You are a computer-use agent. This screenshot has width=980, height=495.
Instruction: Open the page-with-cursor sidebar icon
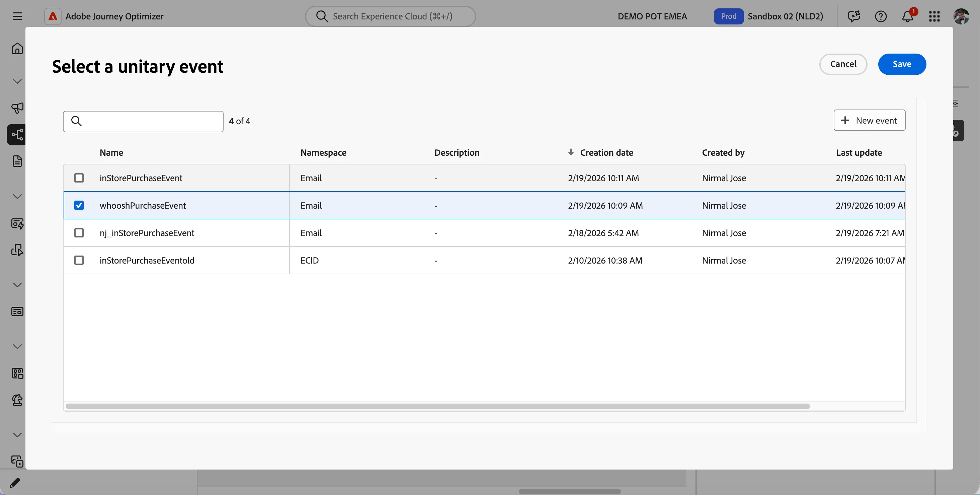pyautogui.click(x=17, y=250)
